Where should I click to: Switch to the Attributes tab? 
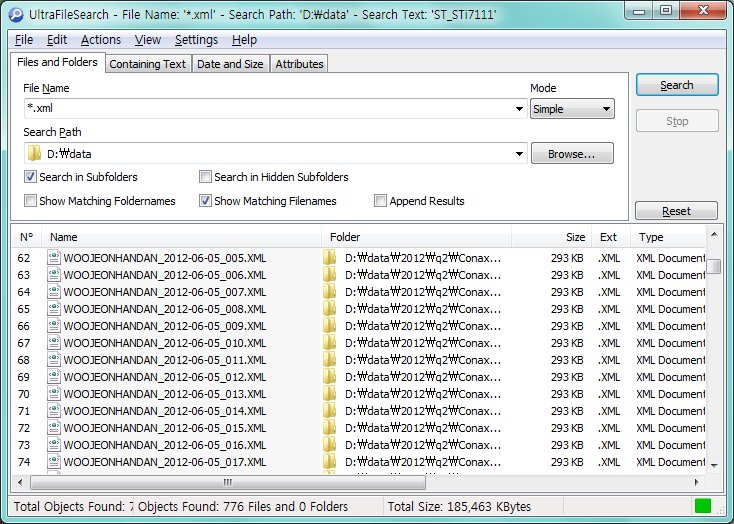pyautogui.click(x=299, y=64)
